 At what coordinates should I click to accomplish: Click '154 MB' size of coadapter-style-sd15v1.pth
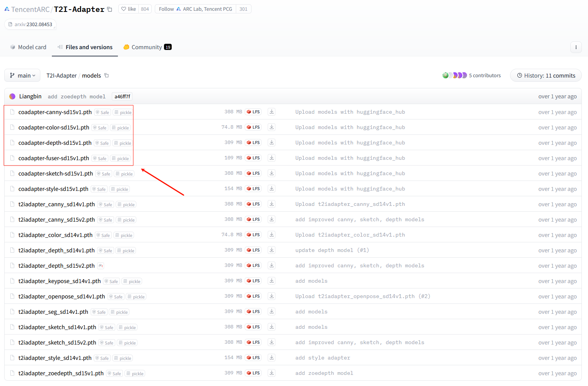233,189
